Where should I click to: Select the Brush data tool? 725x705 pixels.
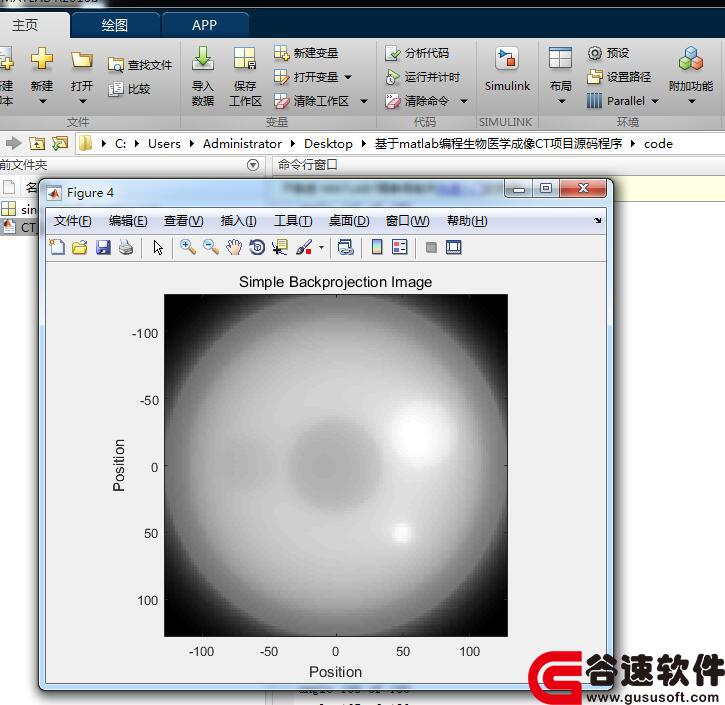point(304,247)
